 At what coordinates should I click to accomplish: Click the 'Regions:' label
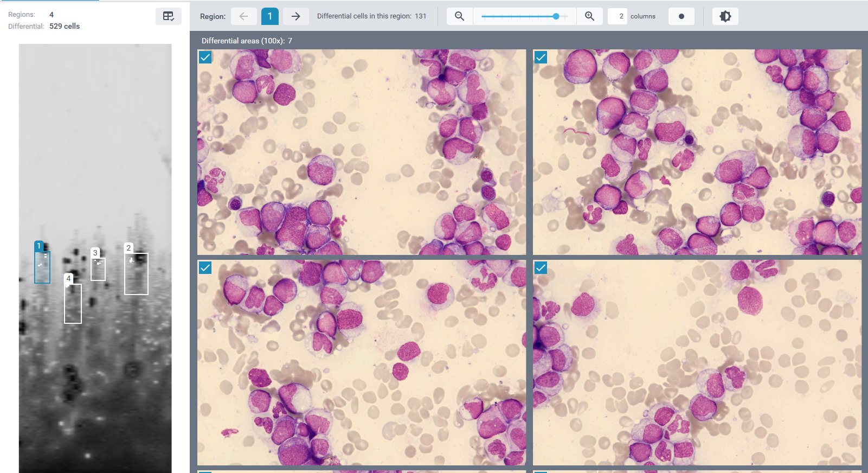click(x=22, y=15)
